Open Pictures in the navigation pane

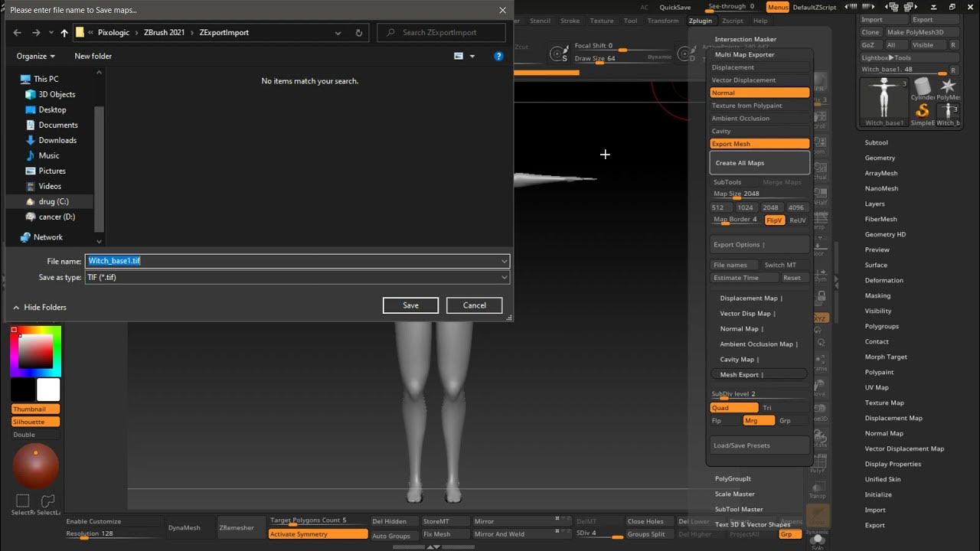[52, 171]
